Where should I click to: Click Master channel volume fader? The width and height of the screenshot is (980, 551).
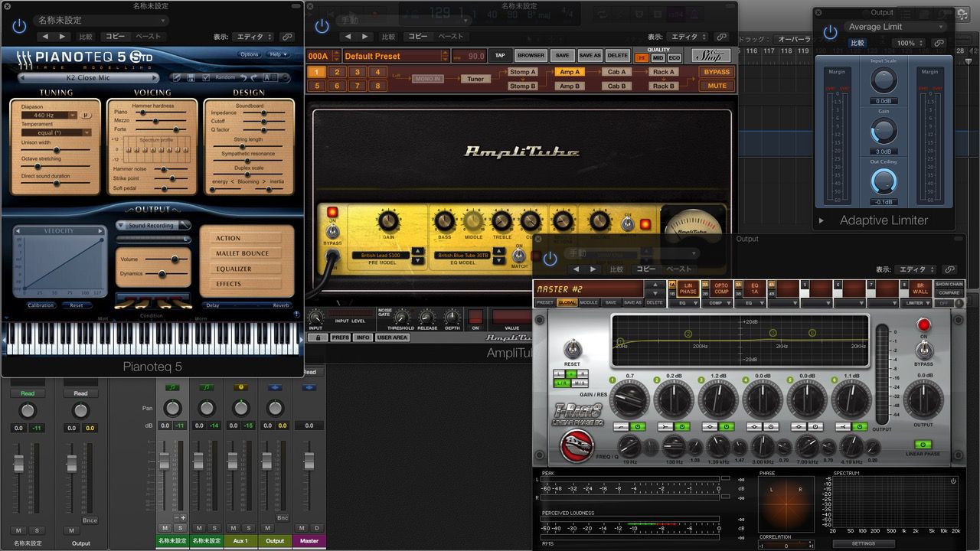[x=309, y=462]
